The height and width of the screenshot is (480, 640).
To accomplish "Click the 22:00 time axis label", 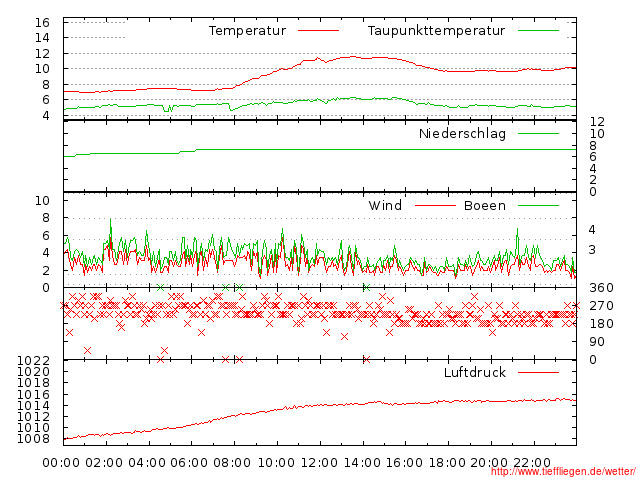I will point(532,463).
